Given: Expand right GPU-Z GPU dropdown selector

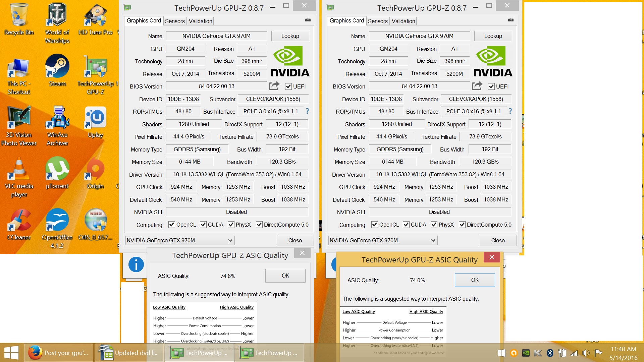Looking at the screenshot, I should coord(433,240).
